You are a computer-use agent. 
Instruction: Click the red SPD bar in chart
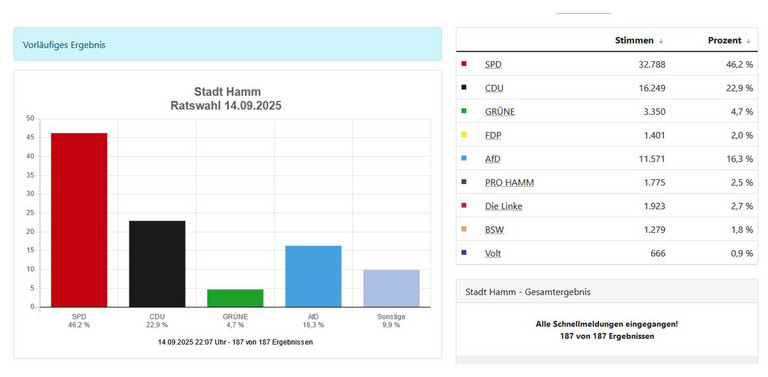[79, 220]
